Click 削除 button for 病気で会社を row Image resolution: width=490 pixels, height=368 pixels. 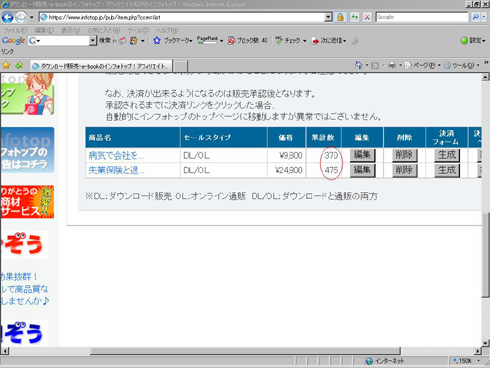coord(404,155)
